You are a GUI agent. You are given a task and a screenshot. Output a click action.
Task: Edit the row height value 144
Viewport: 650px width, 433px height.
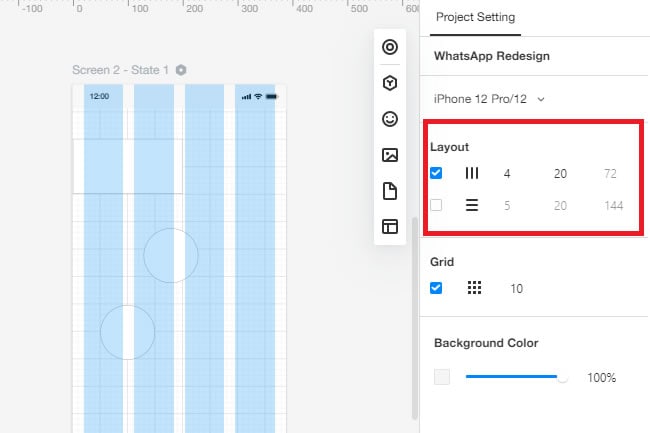click(614, 206)
